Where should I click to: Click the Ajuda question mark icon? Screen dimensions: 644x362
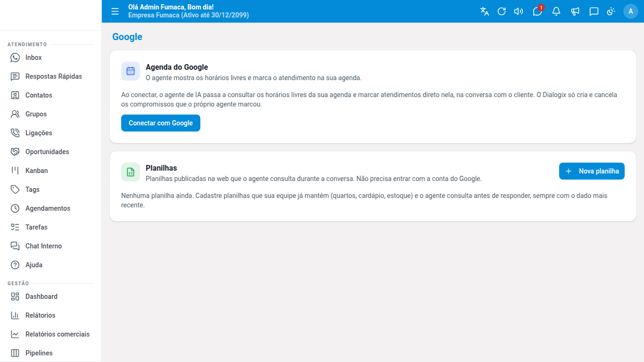tap(15, 265)
